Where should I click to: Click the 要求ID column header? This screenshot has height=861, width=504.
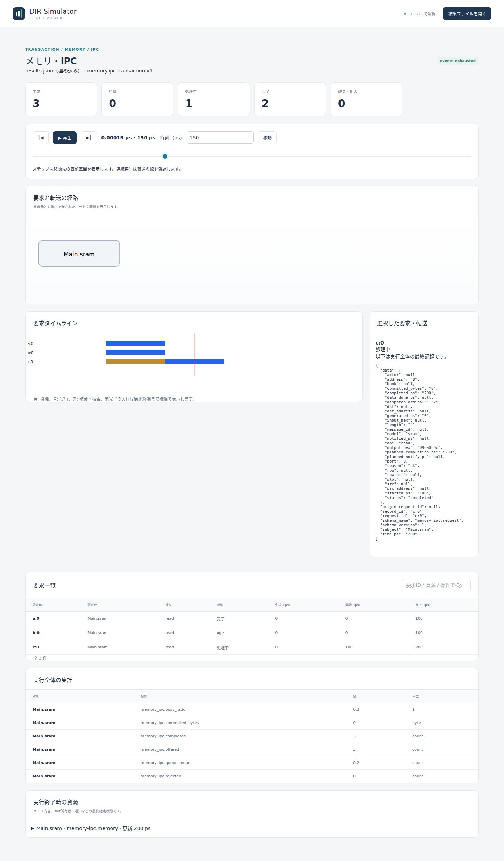[37, 605]
